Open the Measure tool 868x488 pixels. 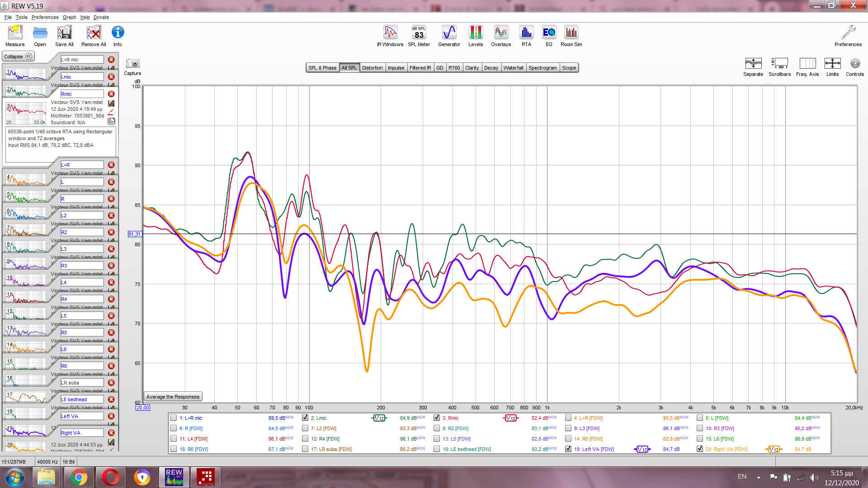click(x=15, y=36)
